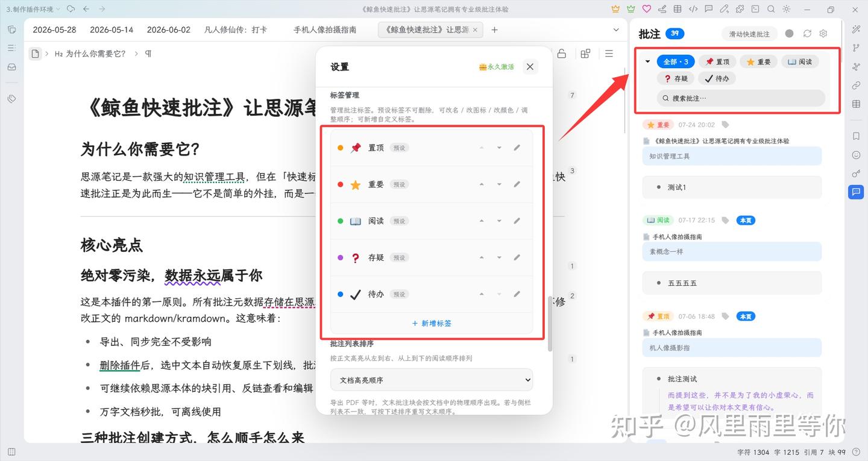868x461 pixels.
Task: Move the 阅读 tag down
Action: (499, 221)
